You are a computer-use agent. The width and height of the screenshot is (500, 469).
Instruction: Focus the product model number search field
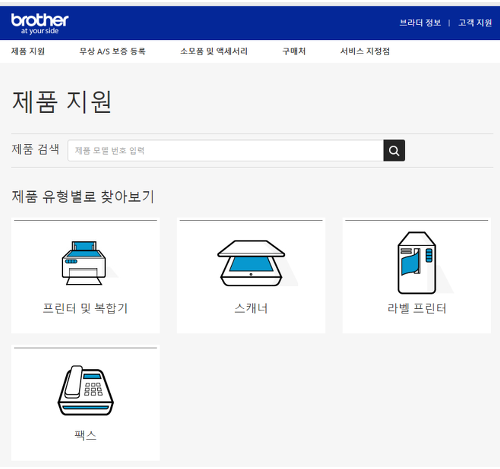(x=226, y=151)
